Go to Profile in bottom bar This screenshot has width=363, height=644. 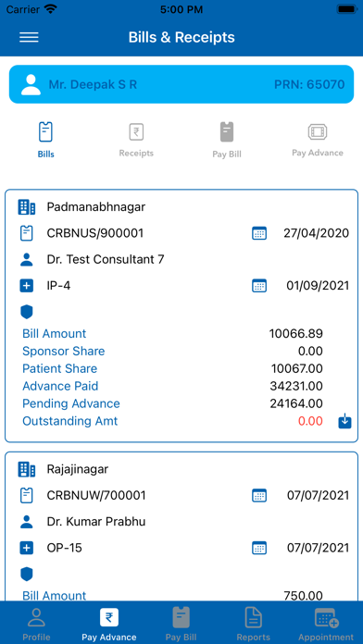[36, 625]
